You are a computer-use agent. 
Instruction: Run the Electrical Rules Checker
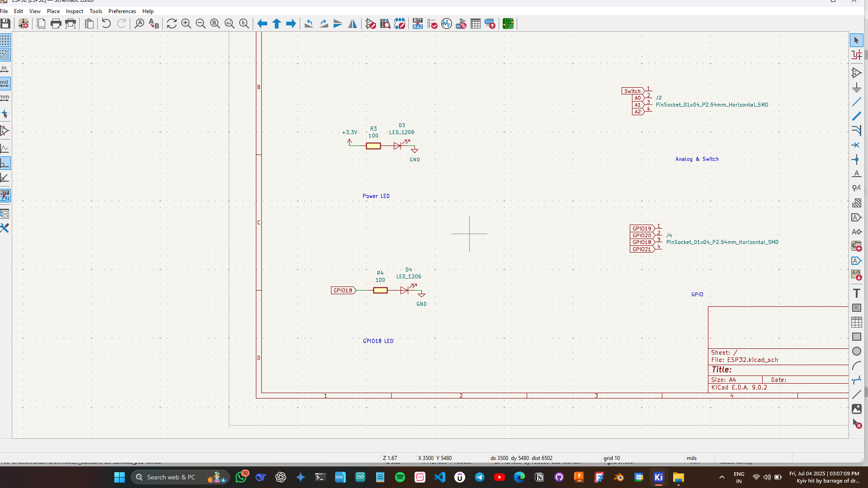432,23
